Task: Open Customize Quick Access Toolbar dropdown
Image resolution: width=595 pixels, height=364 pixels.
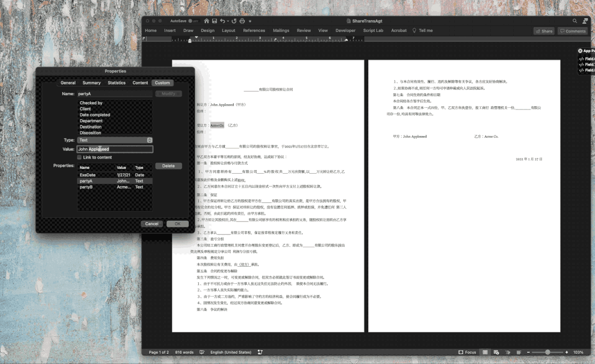Action: coord(250,21)
